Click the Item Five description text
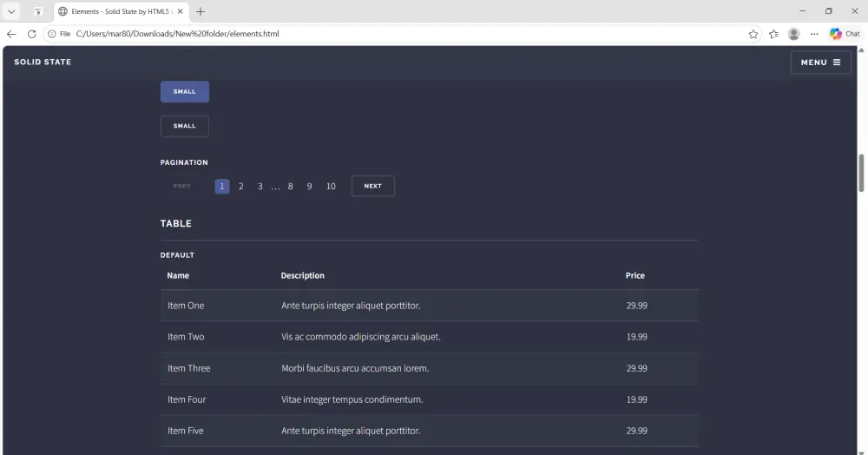Viewport: 868px width, 455px height. tap(351, 431)
